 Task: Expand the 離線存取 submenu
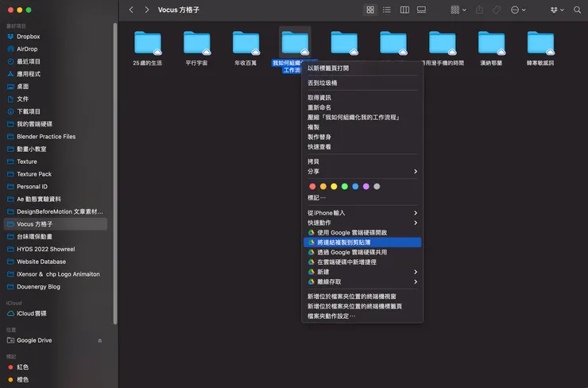click(362, 281)
